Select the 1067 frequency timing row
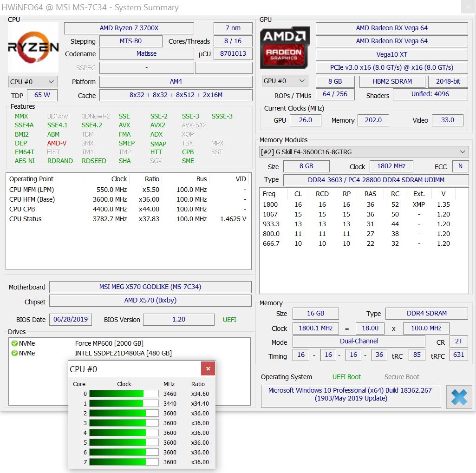This screenshot has width=476, height=473. [364, 215]
